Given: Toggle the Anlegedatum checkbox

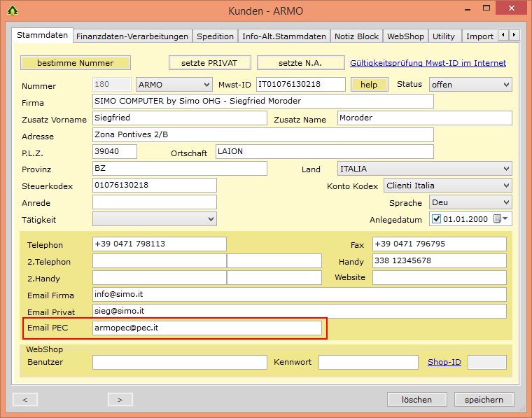Looking at the screenshot, I should click(x=437, y=219).
